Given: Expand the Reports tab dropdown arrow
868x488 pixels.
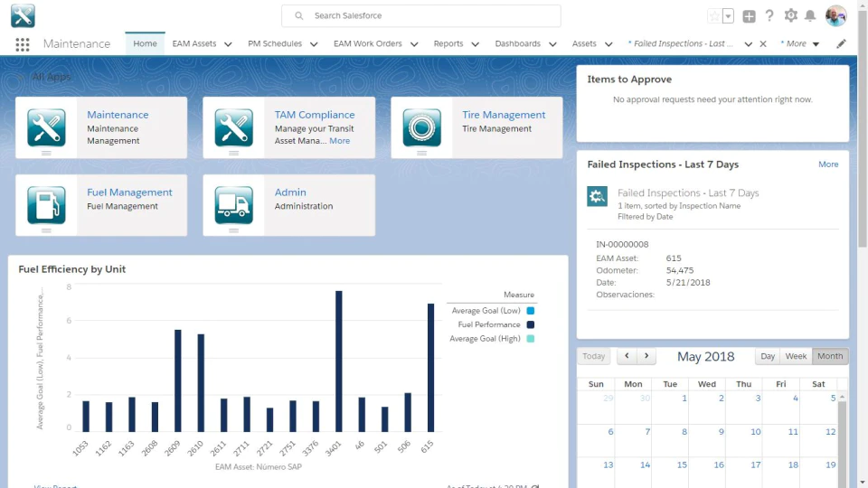Looking at the screenshot, I should click(475, 44).
